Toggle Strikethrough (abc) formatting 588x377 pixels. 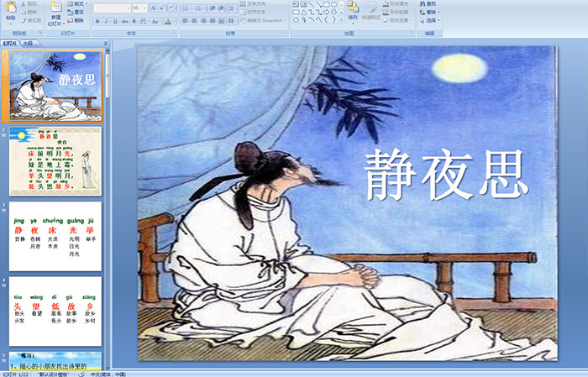pos(124,21)
